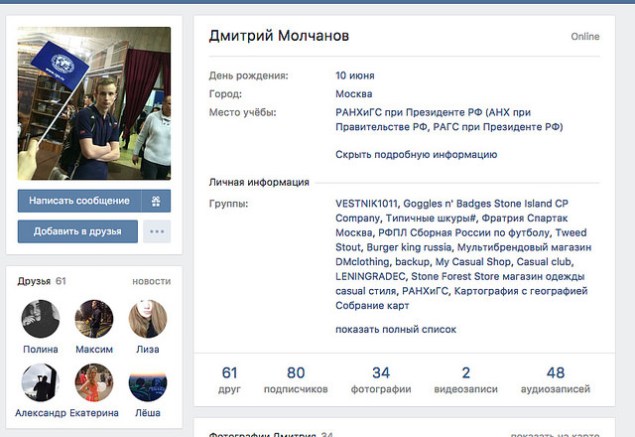The width and height of the screenshot is (635, 437).
Task: Open the three-dots more actions button
Action: [x=157, y=232]
